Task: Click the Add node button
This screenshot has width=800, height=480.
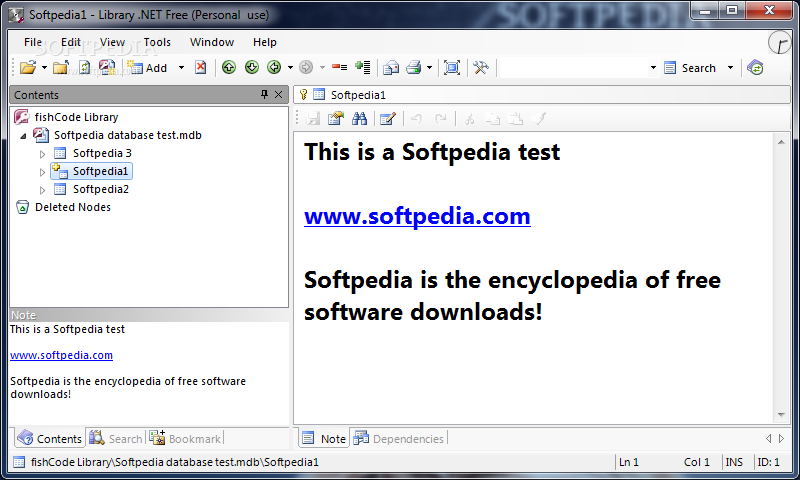Action: tap(147, 67)
